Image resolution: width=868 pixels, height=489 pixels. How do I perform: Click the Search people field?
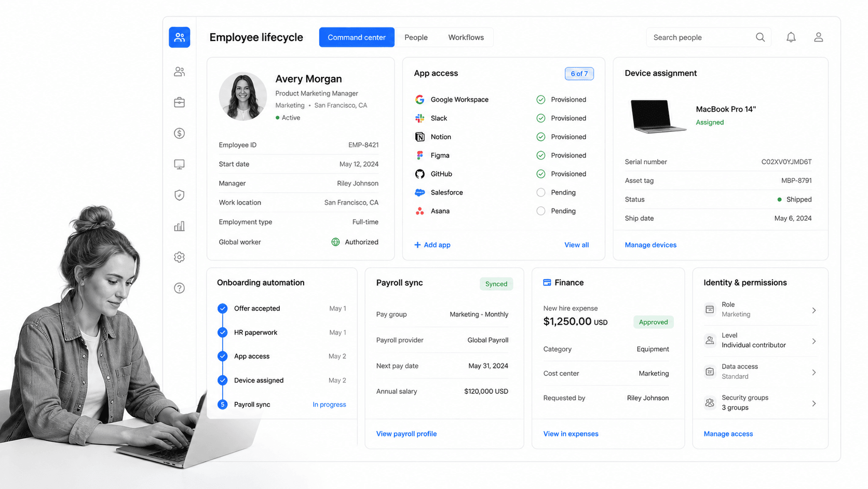coord(708,37)
